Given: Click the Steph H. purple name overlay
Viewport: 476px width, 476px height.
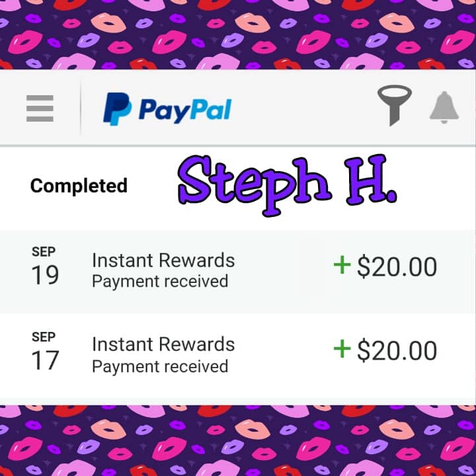Looking at the screenshot, I should coord(287,185).
